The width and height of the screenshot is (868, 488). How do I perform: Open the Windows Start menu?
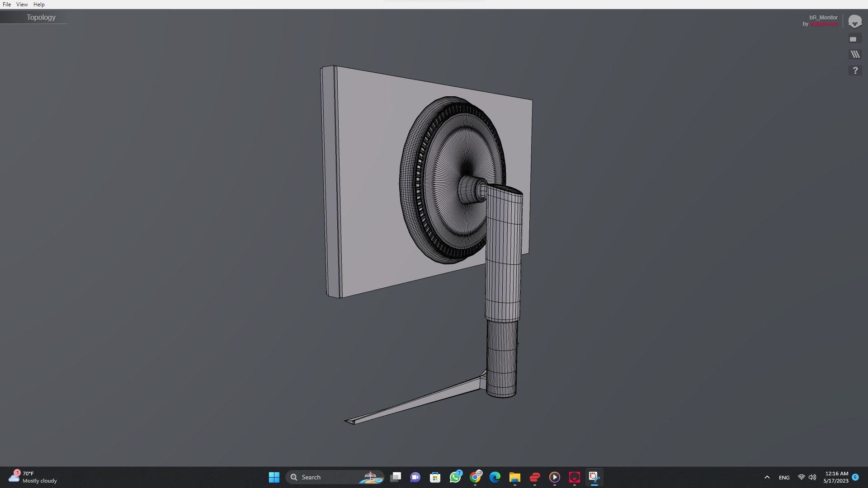click(274, 477)
